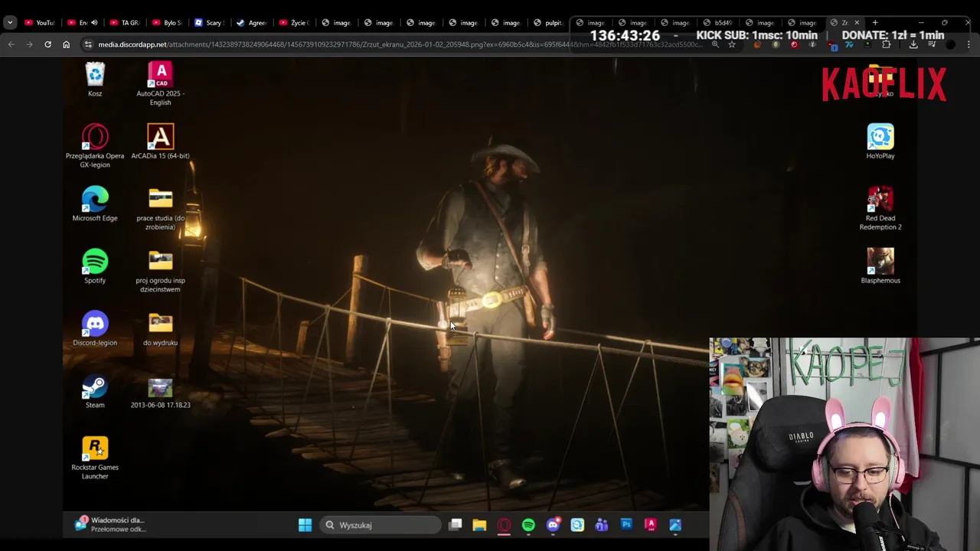The width and height of the screenshot is (980, 551).
Task: Open the 'do wydruku' folder
Action: (x=160, y=328)
